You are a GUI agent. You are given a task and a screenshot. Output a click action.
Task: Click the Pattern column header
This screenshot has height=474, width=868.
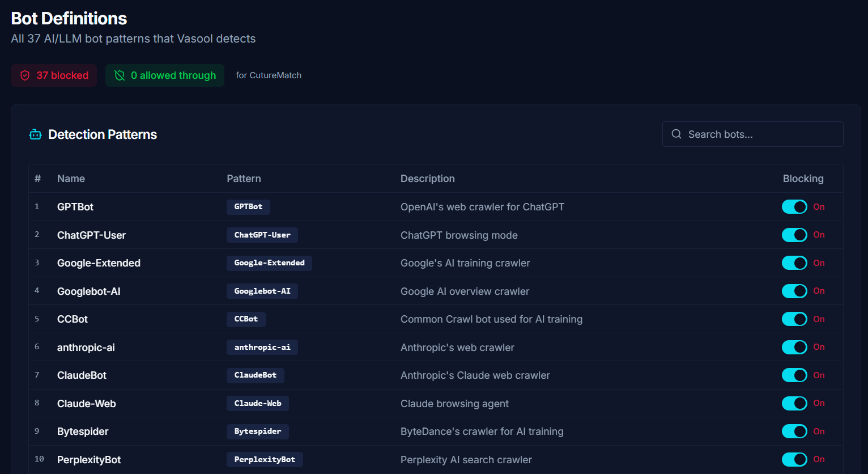click(244, 179)
